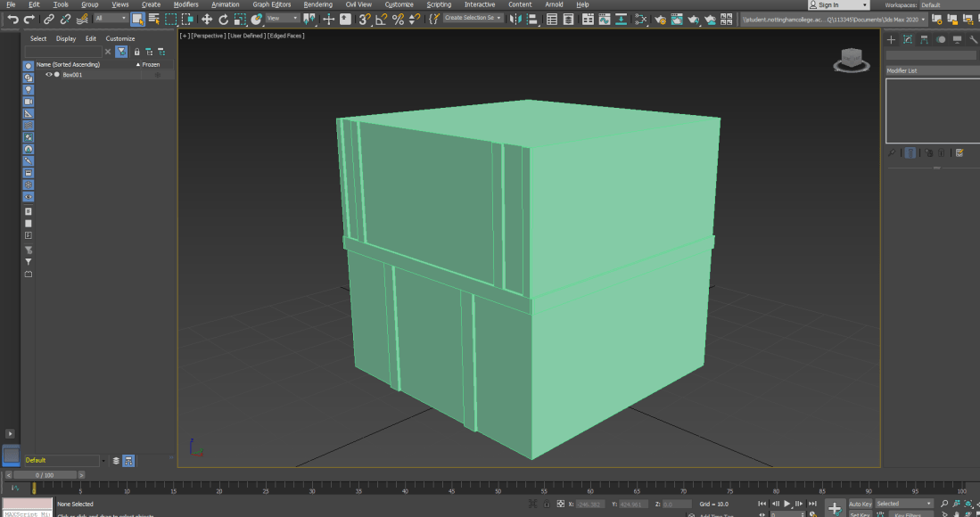This screenshot has width=980, height=517.
Task: Open the selection filter All dropdown
Action: pos(111,19)
